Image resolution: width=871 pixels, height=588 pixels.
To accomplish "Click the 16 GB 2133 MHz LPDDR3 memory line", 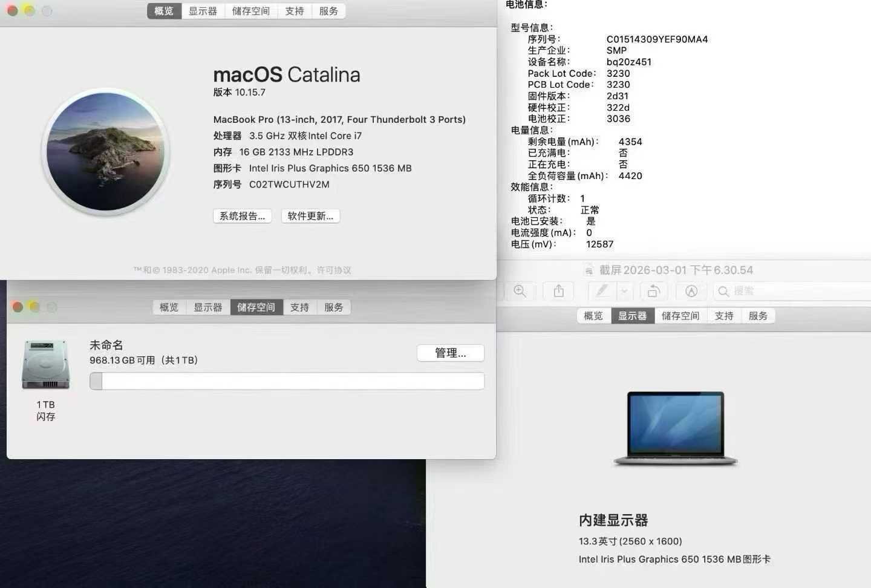I will 283,152.
